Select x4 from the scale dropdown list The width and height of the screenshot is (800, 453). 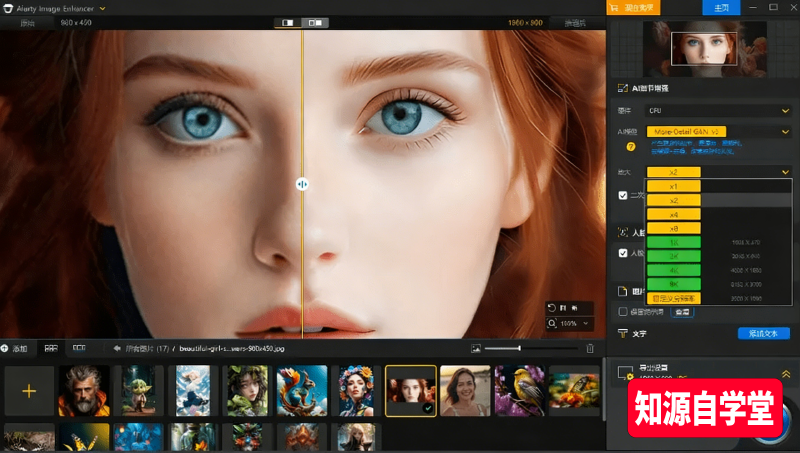(x=673, y=214)
